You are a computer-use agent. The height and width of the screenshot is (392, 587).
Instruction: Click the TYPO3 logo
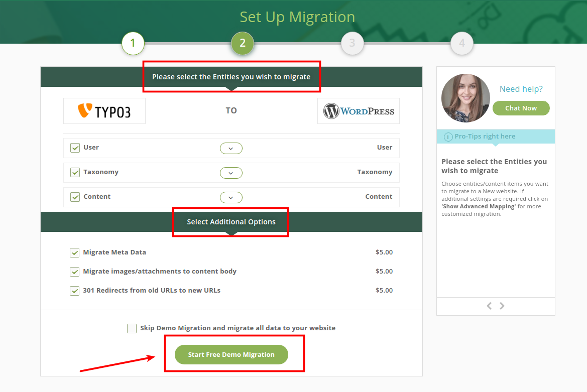[104, 111]
